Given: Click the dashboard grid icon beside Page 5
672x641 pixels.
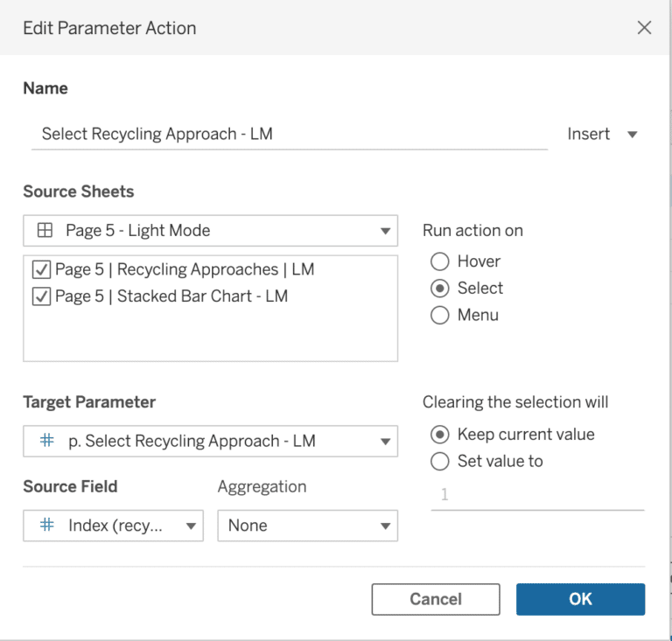Looking at the screenshot, I should point(45,230).
